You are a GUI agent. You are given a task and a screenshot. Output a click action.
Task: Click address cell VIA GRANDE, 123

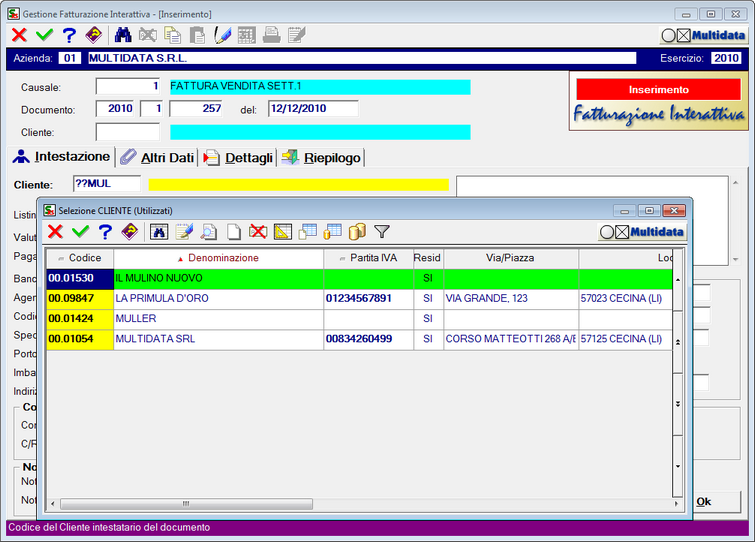[x=510, y=298]
